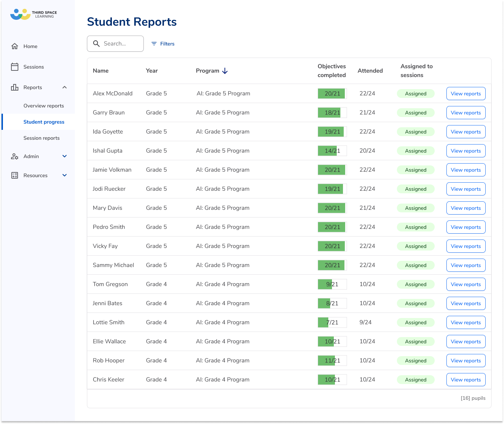The width and height of the screenshot is (504, 424).
Task: Open the Filters funnel icon
Action: [x=154, y=44]
